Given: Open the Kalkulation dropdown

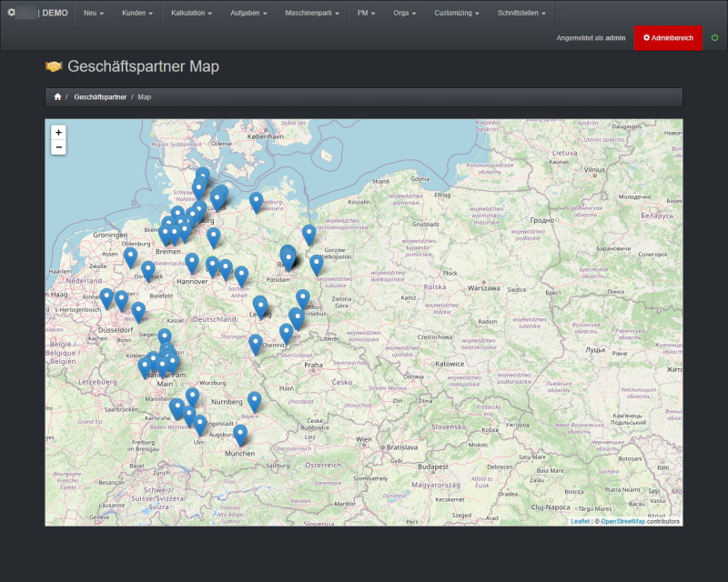Looking at the screenshot, I should [191, 13].
